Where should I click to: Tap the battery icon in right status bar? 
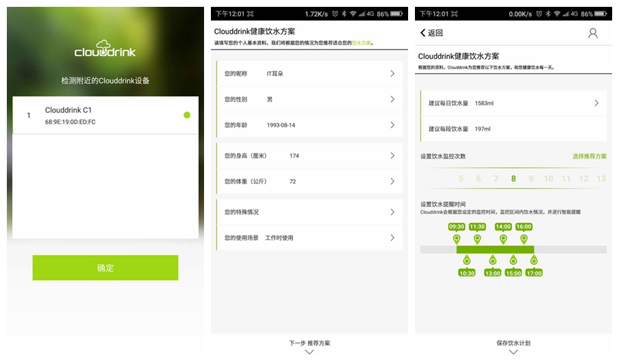(601, 14)
